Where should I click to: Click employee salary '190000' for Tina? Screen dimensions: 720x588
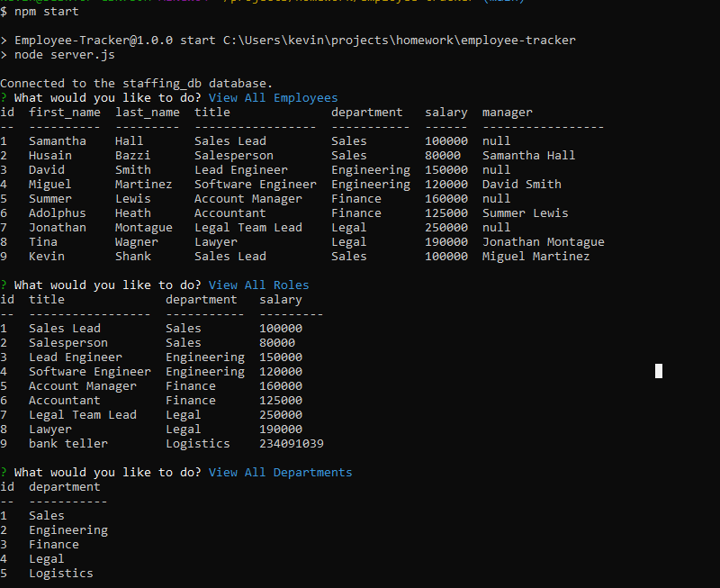(x=446, y=242)
